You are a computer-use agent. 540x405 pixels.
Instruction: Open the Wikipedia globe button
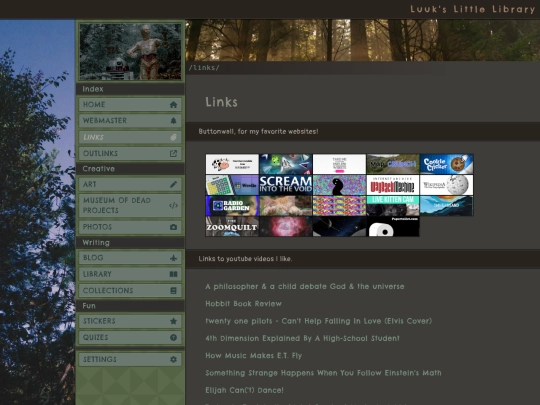click(447, 185)
